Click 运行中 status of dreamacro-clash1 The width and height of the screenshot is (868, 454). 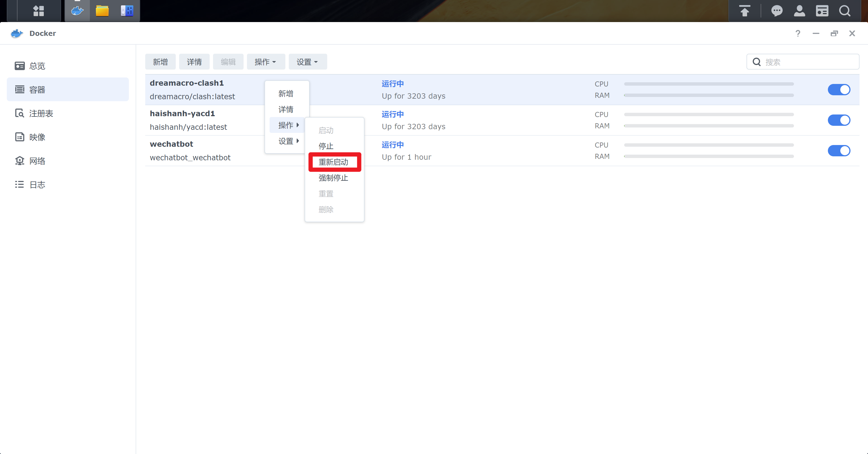click(392, 84)
